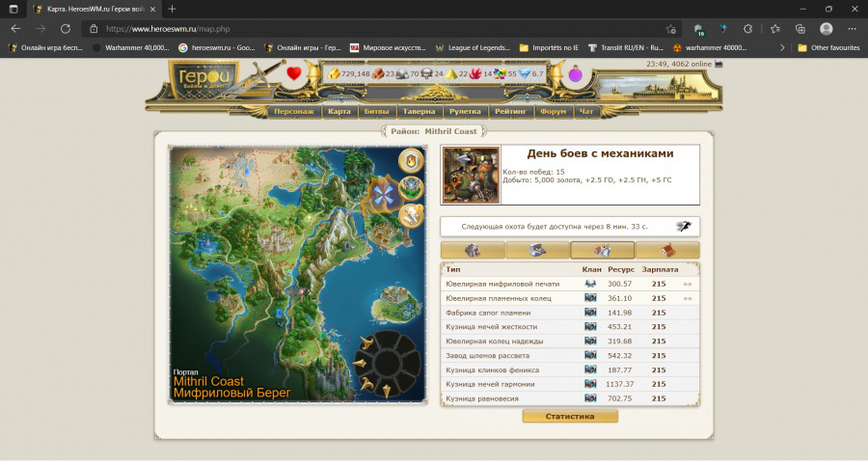Click the blue crossed-swords marker on map
The width and height of the screenshot is (868, 466).
383,195
